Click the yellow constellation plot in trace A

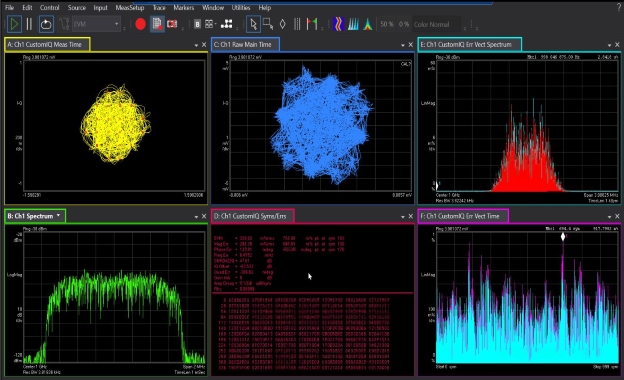(x=116, y=123)
